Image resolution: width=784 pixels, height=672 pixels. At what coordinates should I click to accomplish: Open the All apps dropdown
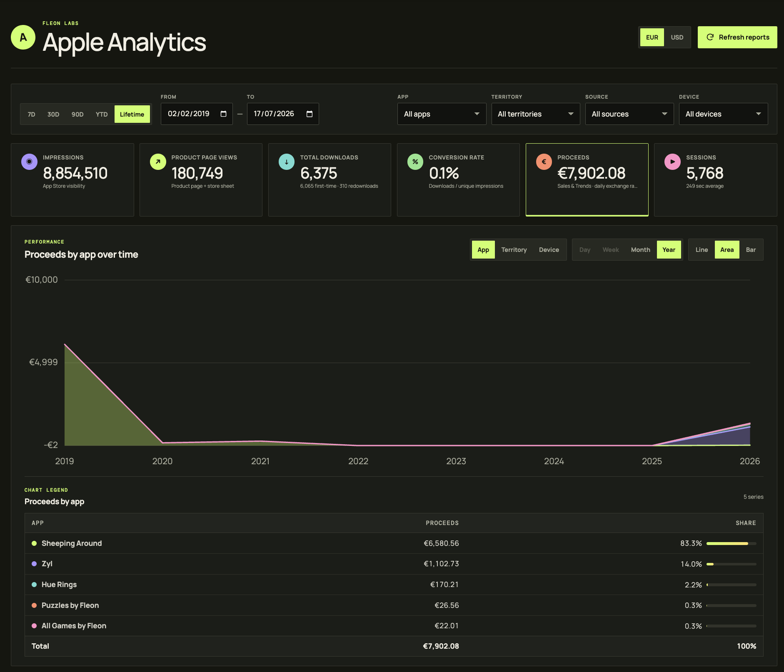pos(442,114)
